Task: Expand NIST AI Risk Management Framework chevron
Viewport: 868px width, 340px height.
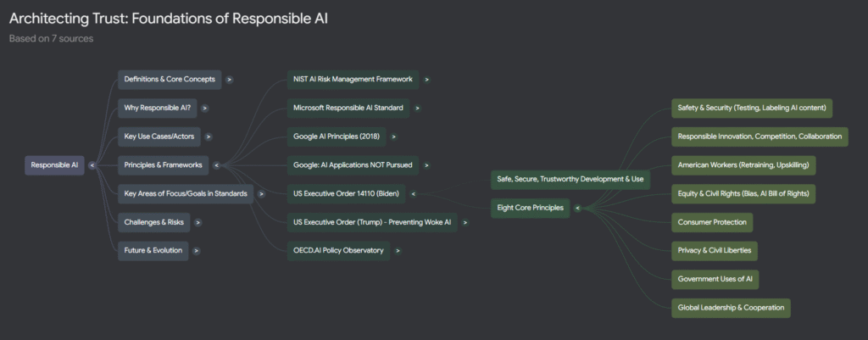Action: tap(426, 79)
